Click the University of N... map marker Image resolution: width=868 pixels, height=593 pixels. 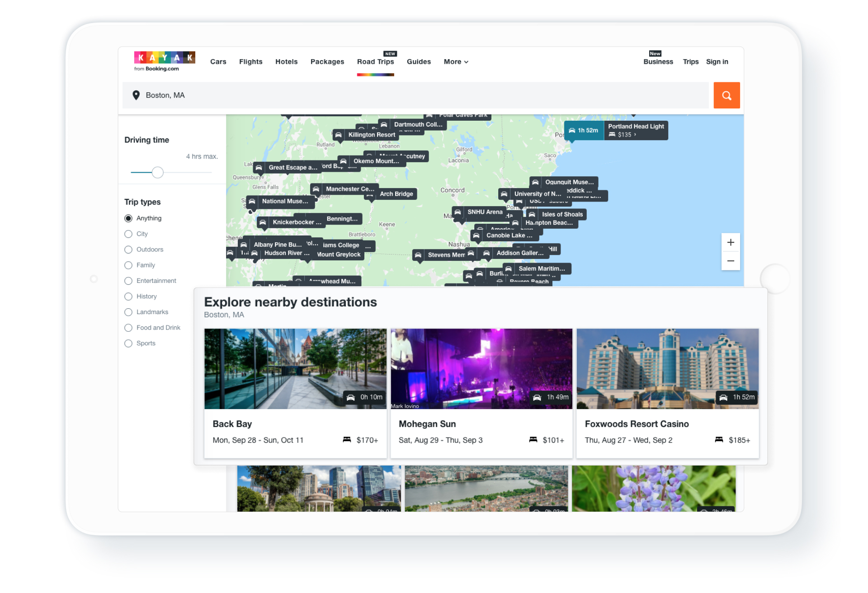tap(532, 193)
